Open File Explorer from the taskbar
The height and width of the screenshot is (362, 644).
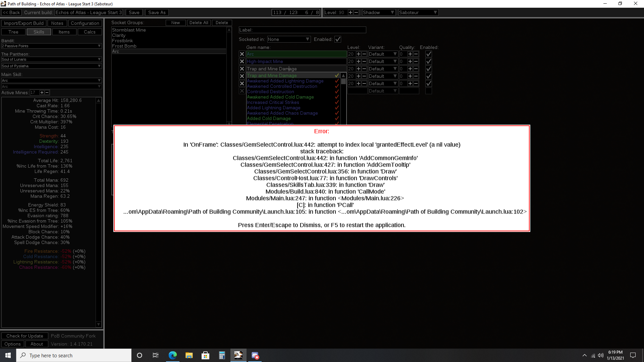click(x=189, y=355)
